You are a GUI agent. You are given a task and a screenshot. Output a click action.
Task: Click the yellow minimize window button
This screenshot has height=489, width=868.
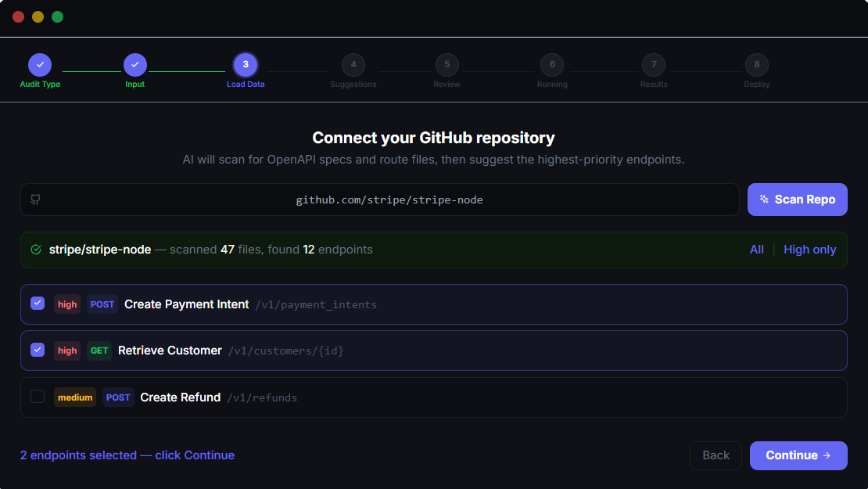tap(38, 17)
